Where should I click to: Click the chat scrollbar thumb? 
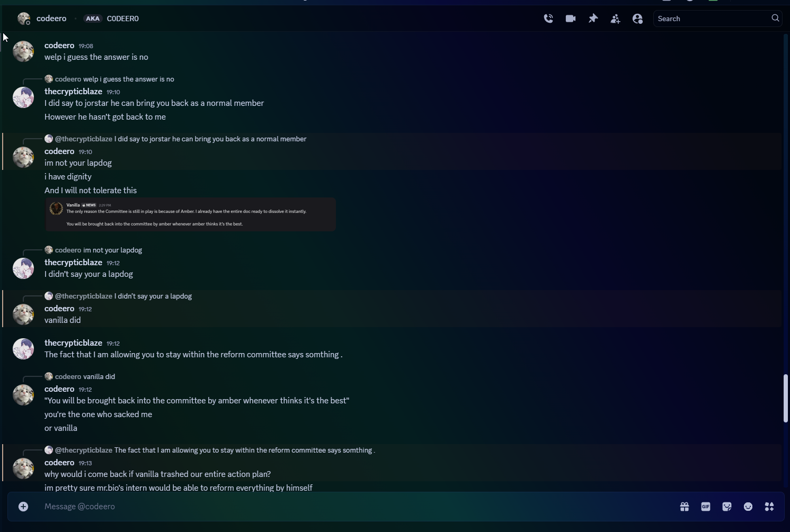(786, 398)
